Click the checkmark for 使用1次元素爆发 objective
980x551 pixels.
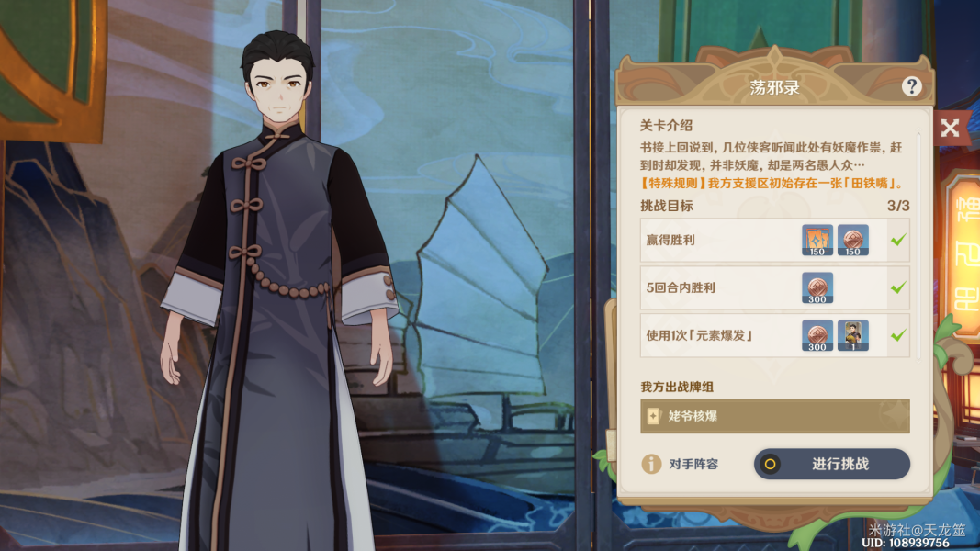(x=898, y=335)
